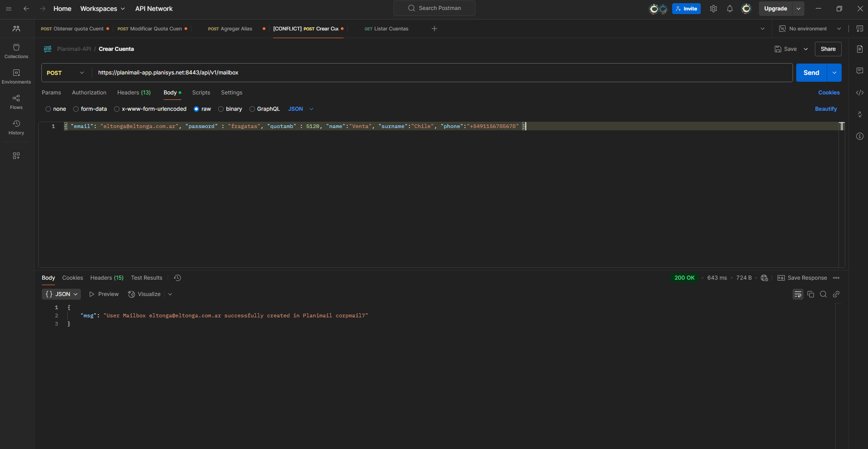Open the environment quick look icon
The height and width of the screenshot is (449, 868).
(860, 29)
